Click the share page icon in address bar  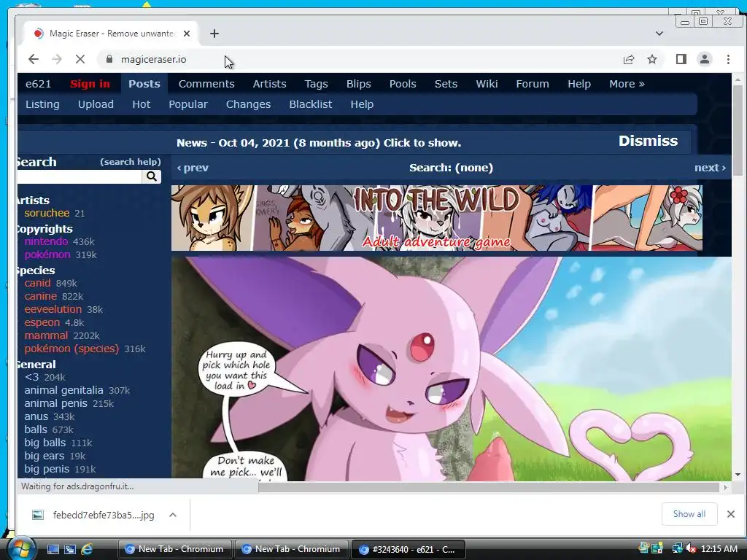click(628, 59)
